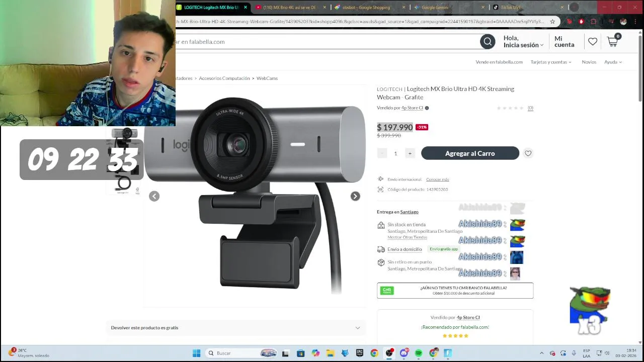The height and width of the screenshot is (362, 644).
Task: Click the ¿Aún no tienes tu CMR Banco Falabella? banner
Action: tap(455, 291)
